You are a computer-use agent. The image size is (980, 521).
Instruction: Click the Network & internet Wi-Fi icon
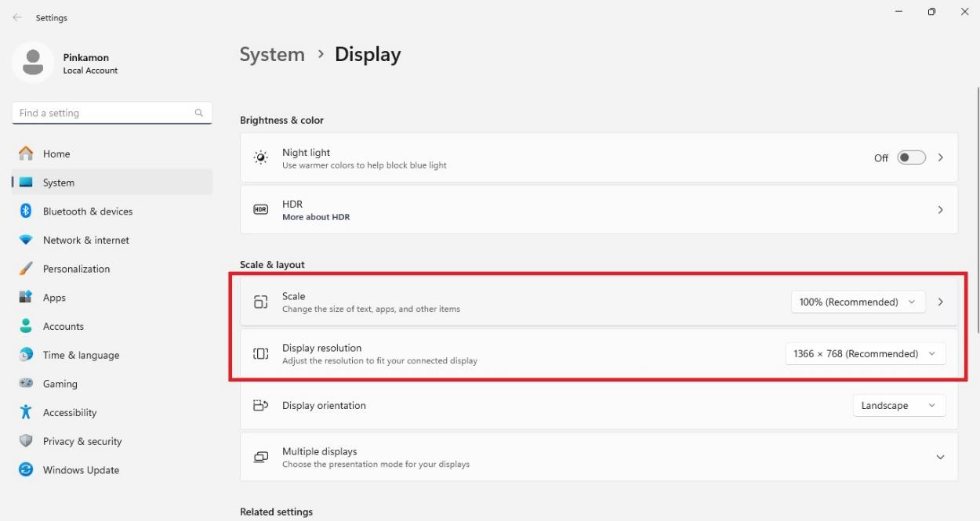click(26, 240)
